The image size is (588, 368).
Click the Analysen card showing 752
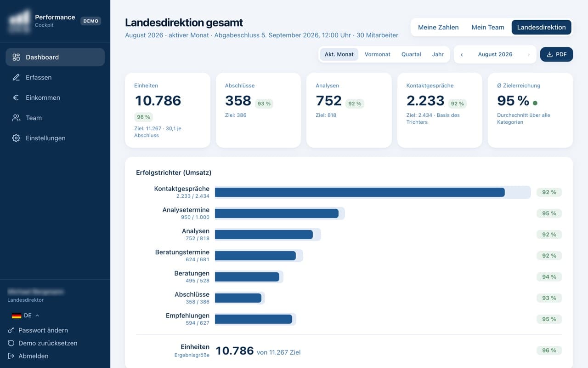tap(349, 110)
